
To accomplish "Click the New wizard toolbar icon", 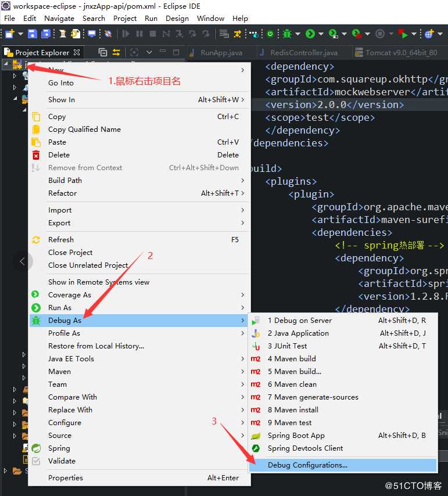I will click(x=10, y=34).
